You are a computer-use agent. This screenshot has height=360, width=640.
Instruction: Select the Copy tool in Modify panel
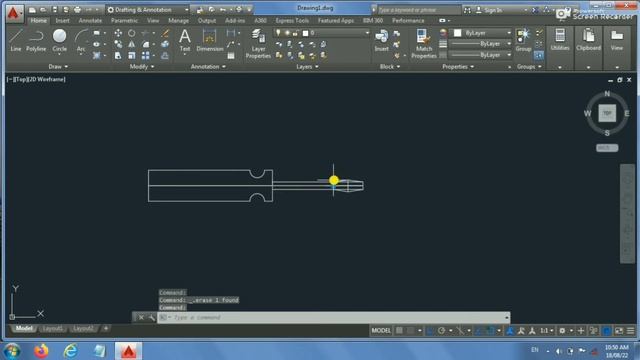(x=118, y=44)
